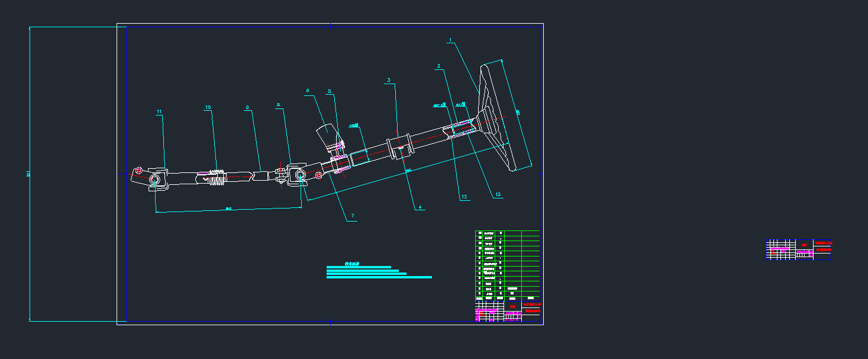Select the collar sleeve on the column center
This screenshot has width=868, height=359.
click(x=401, y=148)
